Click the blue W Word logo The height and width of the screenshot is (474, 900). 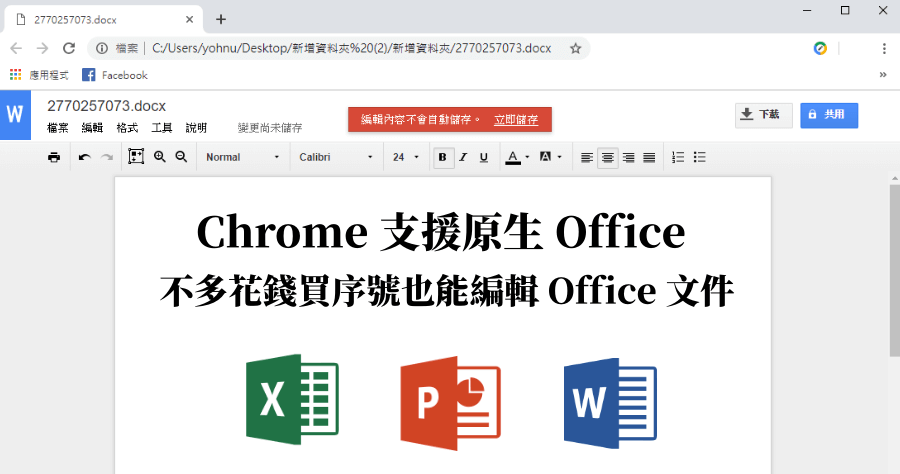15,115
